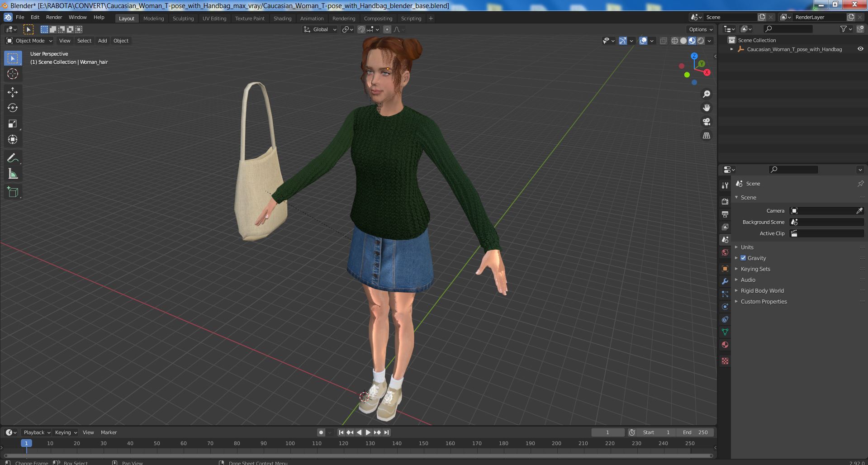The width and height of the screenshot is (868, 465).
Task: Expand the Keying Sets panel
Action: 755,269
